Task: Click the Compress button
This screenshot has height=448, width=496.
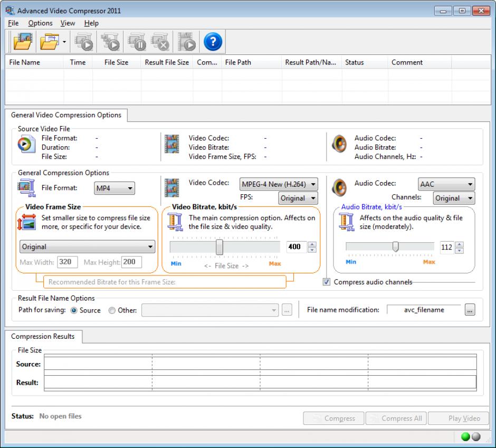Action: pos(333,418)
